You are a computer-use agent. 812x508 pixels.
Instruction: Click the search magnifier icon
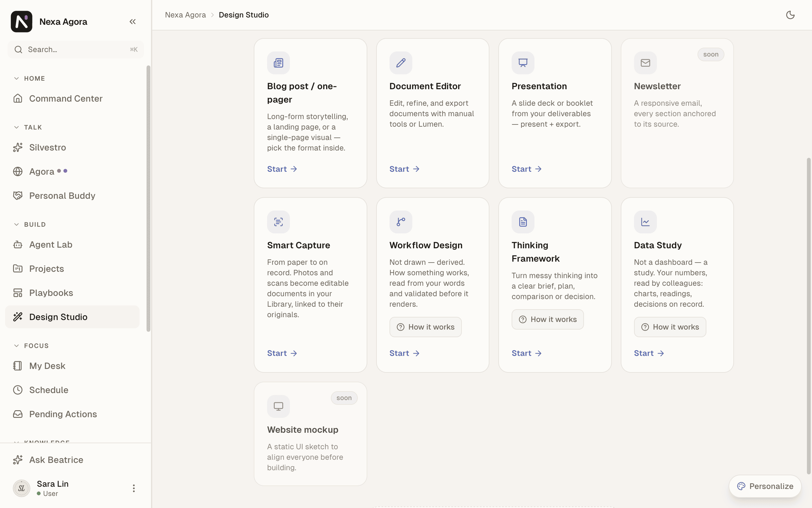coord(18,50)
